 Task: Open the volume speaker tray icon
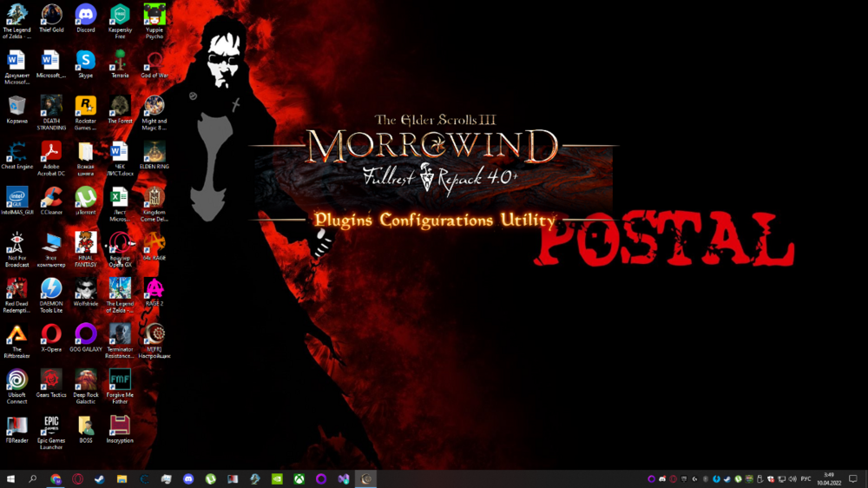point(792,478)
